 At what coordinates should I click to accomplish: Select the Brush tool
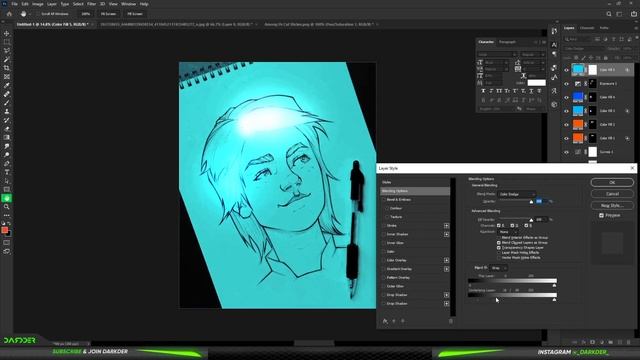pyautogui.click(x=7, y=102)
